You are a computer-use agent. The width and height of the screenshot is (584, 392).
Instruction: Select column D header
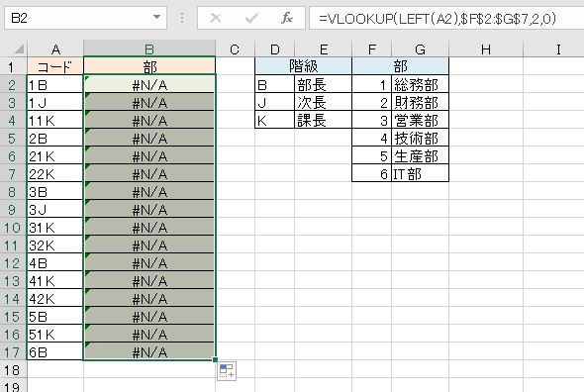(x=275, y=49)
